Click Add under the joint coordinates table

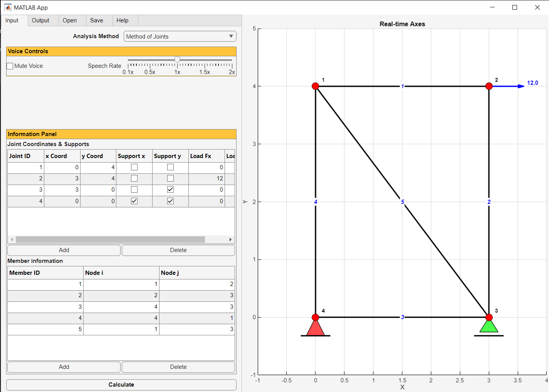point(64,250)
